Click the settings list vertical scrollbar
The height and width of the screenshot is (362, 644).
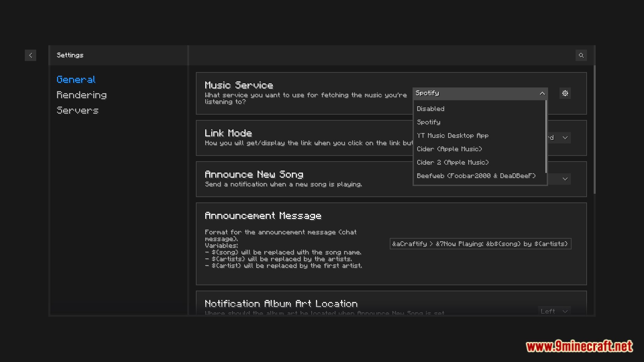coord(594,129)
